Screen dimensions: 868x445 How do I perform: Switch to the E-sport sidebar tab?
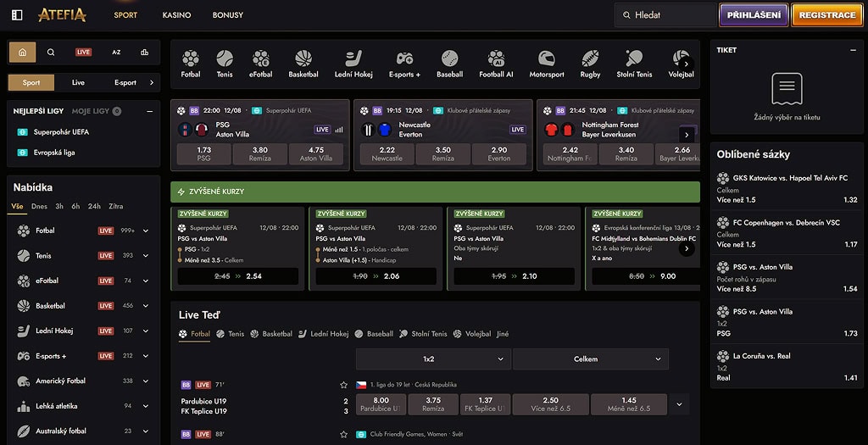coord(125,82)
